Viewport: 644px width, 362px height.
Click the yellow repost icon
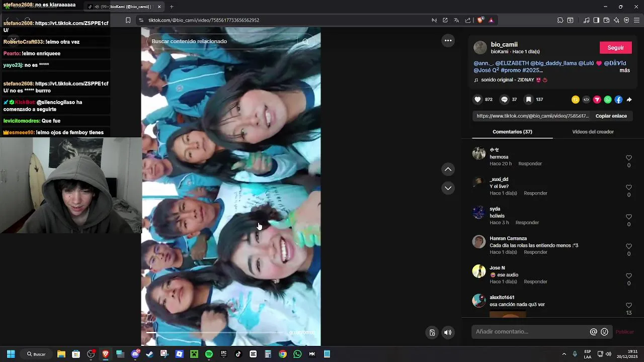click(x=576, y=100)
